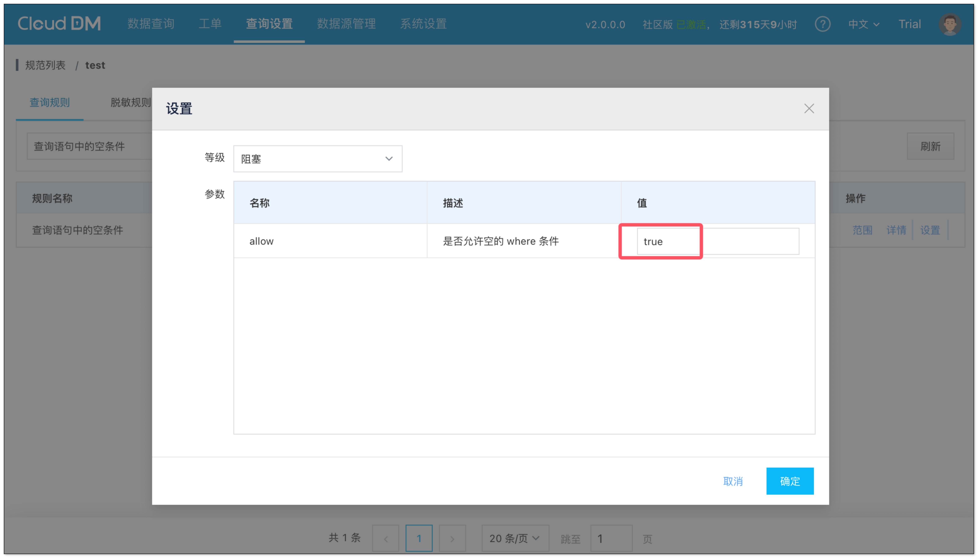
Task: Open the 数据查询 menu
Action: [151, 24]
